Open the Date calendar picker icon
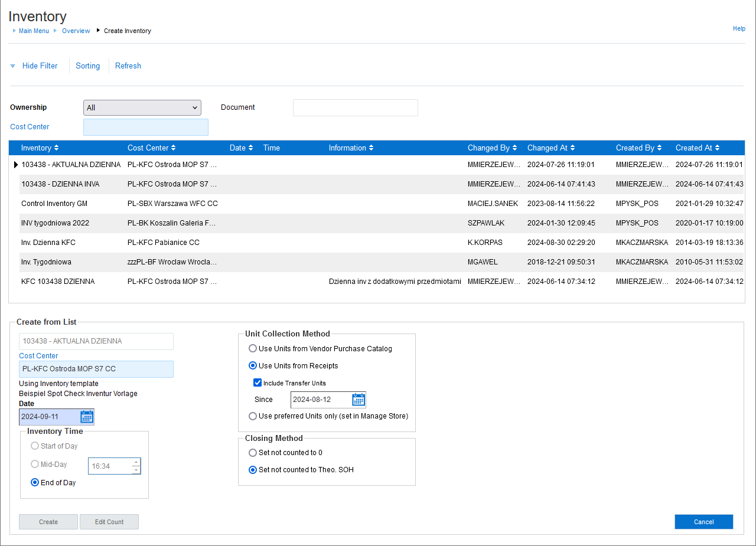 (87, 417)
